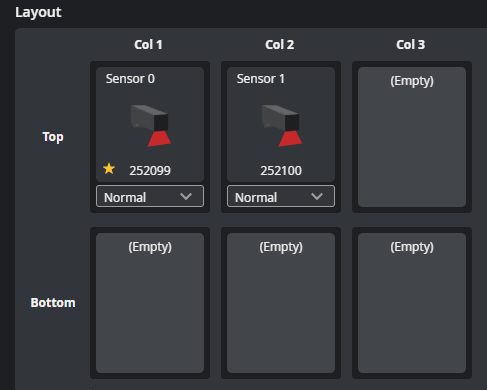
Task: Click the Top row label
Action: click(x=53, y=137)
